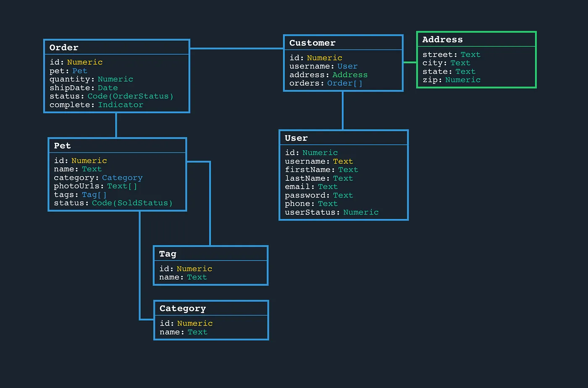Select the Address type in Customer
588x388 pixels.
click(x=350, y=75)
